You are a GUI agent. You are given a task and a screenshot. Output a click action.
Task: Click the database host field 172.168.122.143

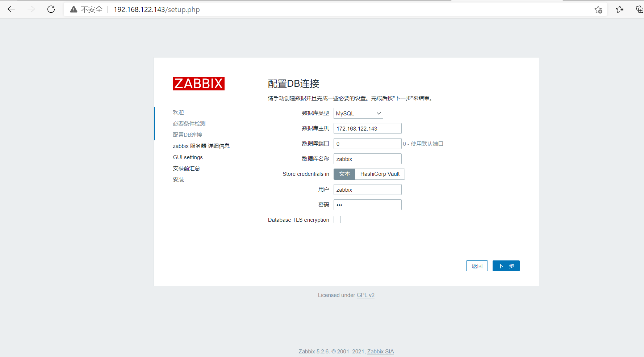(x=367, y=128)
